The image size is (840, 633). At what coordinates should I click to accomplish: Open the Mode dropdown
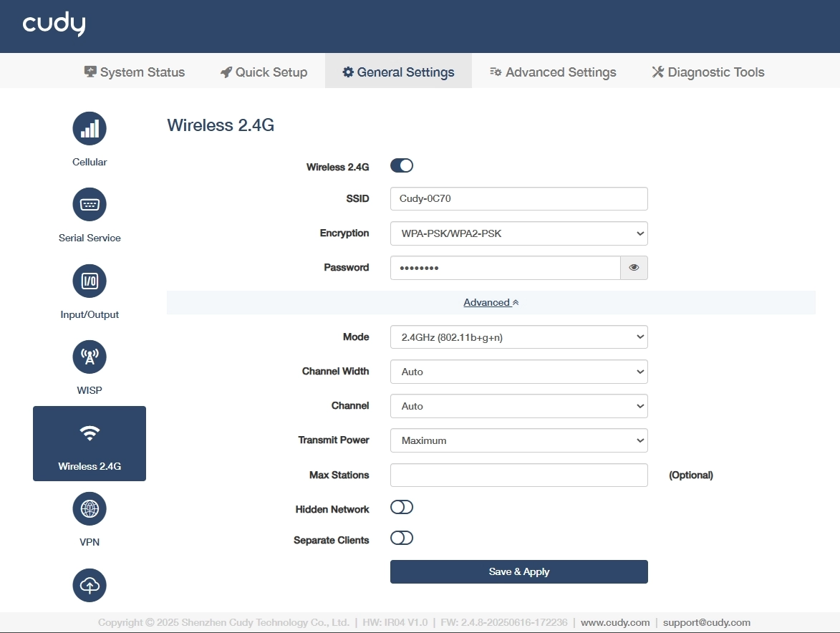point(518,337)
